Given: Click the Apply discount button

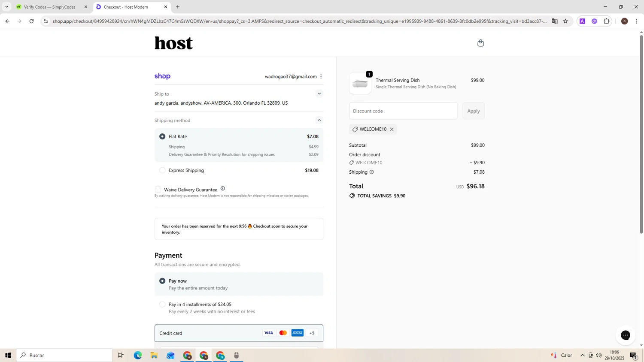Looking at the screenshot, I should coord(474,111).
